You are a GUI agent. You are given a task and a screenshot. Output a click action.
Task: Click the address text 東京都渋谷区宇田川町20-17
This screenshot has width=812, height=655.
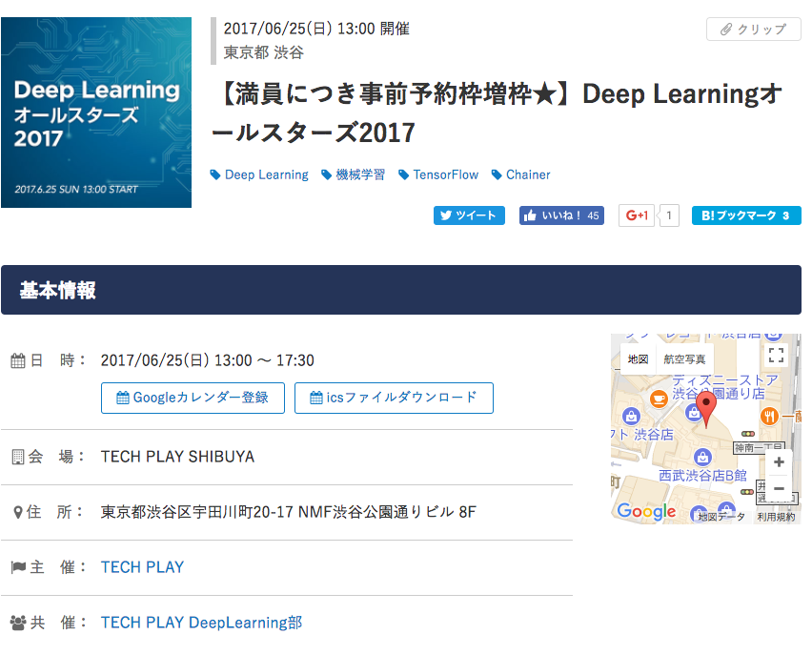coord(198,512)
